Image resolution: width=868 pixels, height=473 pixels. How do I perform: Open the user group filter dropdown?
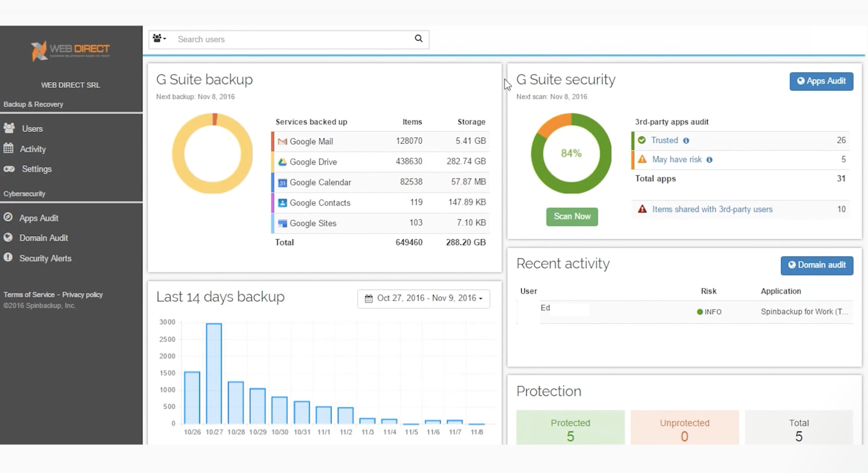click(x=159, y=39)
